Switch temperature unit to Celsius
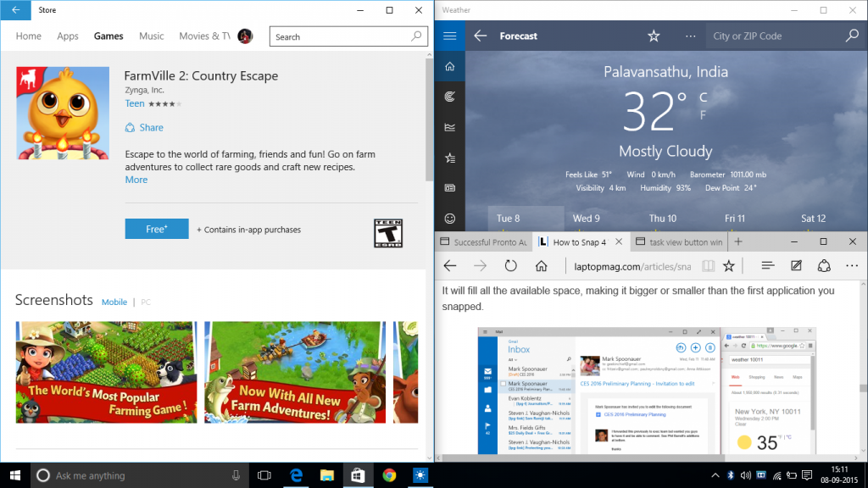The image size is (868, 488). point(703,97)
